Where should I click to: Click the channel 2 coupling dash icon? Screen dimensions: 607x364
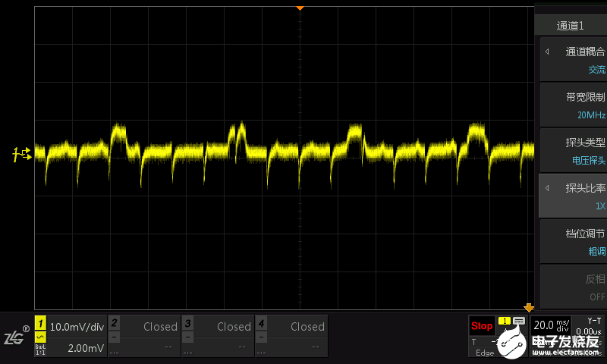click(114, 337)
